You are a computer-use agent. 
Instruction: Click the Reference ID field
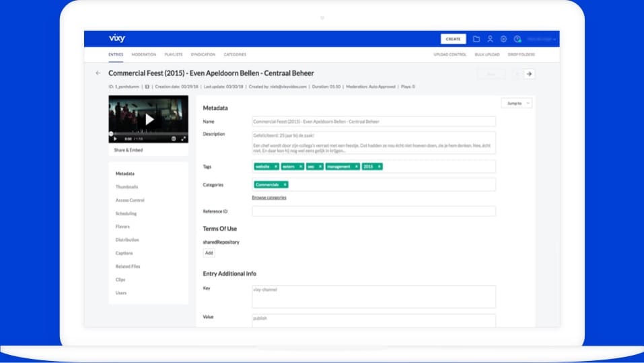pos(373,211)
